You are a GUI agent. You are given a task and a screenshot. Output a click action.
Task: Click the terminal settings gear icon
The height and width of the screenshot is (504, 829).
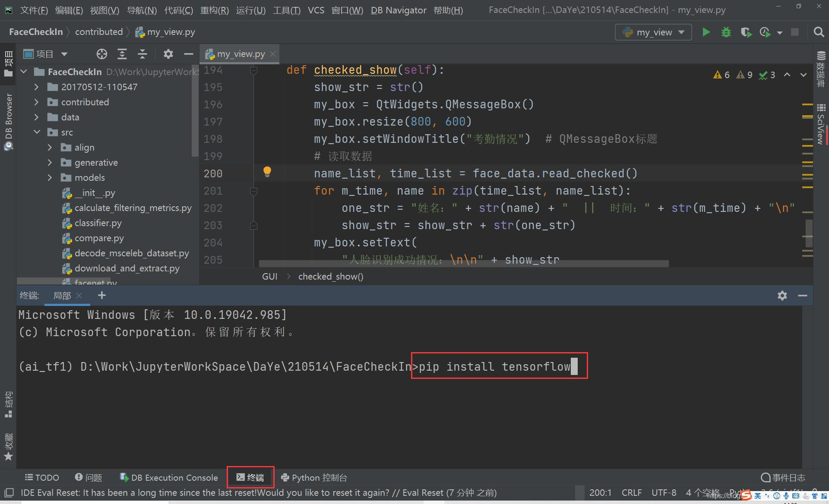[x=782, y=296]
